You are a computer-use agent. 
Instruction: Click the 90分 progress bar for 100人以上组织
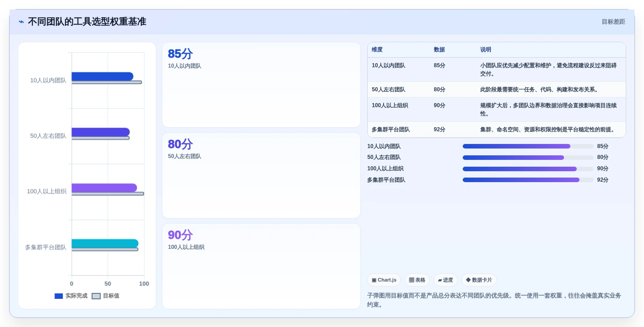coord(528,169)
